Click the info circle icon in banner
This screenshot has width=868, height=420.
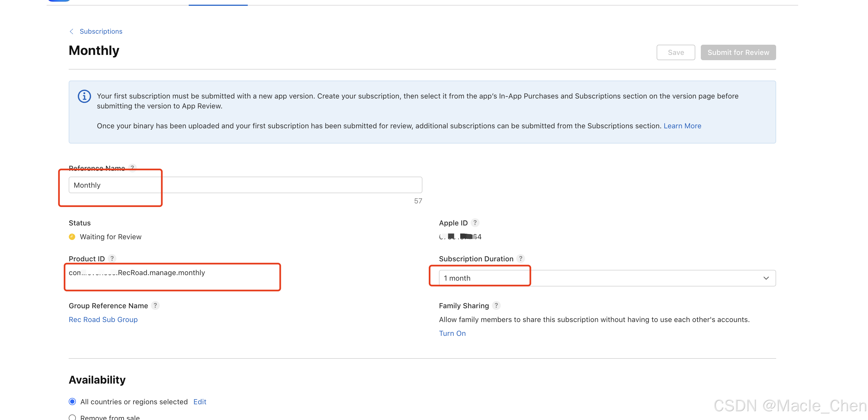84,96
